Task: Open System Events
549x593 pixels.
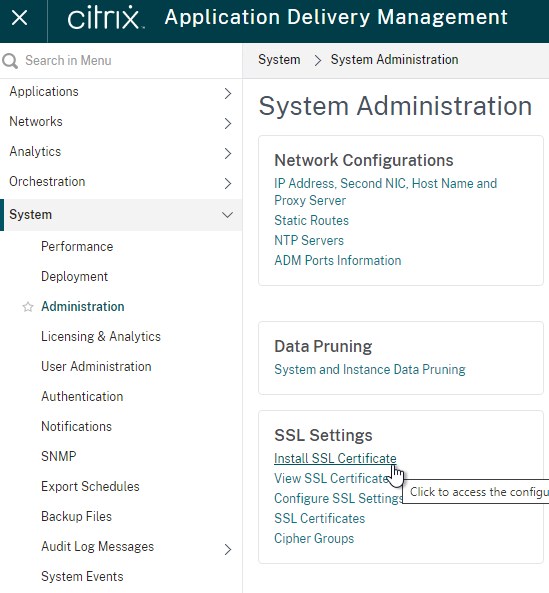Action: 82,577
